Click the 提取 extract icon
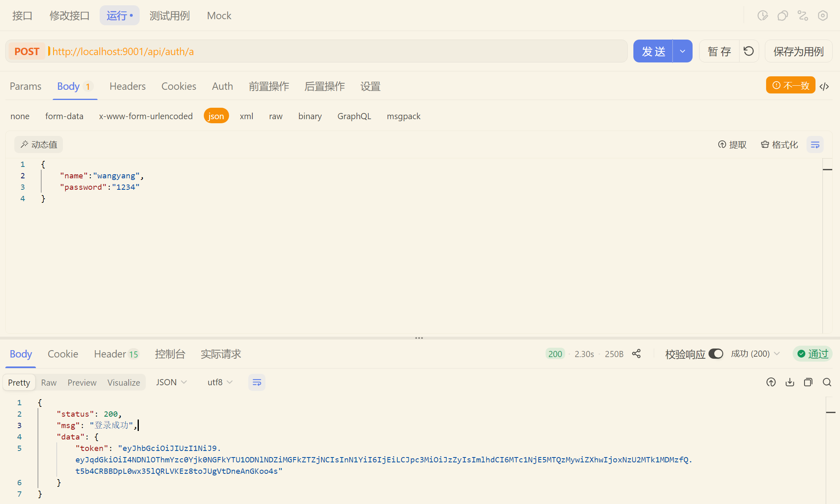Screen dimensions: 840x504 (732, 144)
